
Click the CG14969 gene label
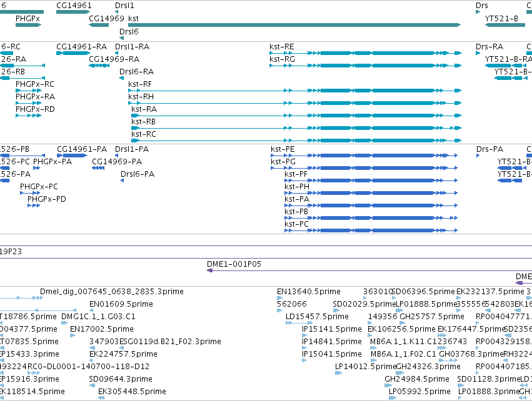106,18
